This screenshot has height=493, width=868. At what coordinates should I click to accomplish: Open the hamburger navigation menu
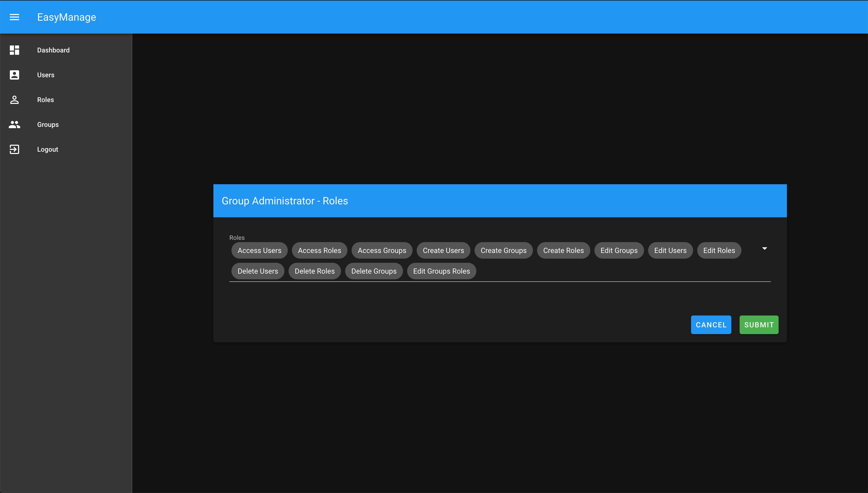14,17
